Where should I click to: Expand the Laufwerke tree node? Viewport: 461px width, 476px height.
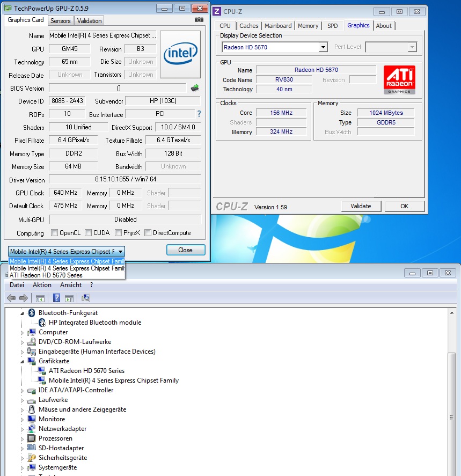pyautogui.click(x=22, y=400)
